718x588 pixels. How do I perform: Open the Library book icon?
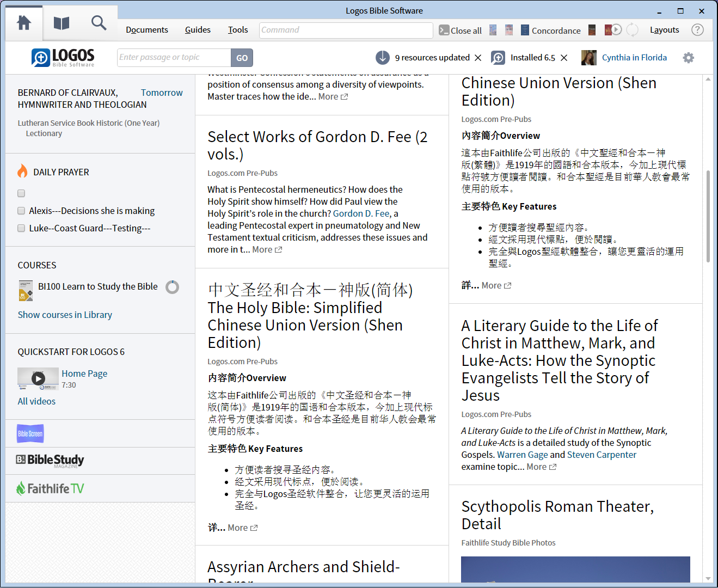[62, 23]
